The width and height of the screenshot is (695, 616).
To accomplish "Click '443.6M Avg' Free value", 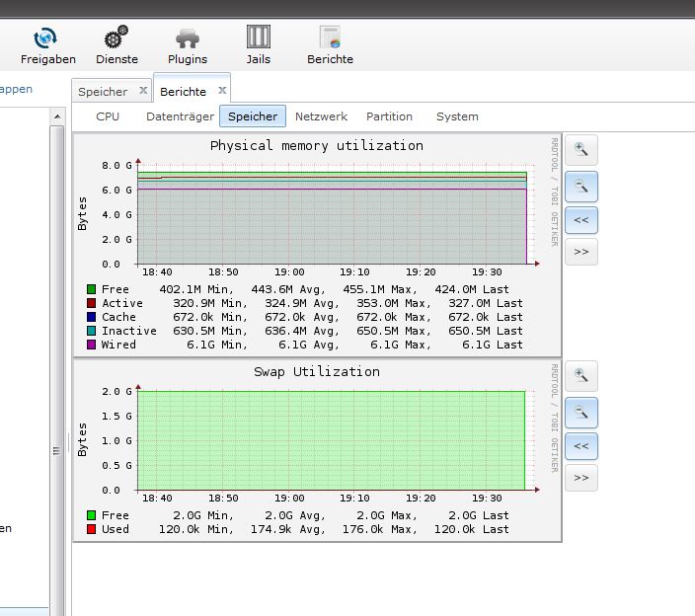I will (x=288, y=289).
